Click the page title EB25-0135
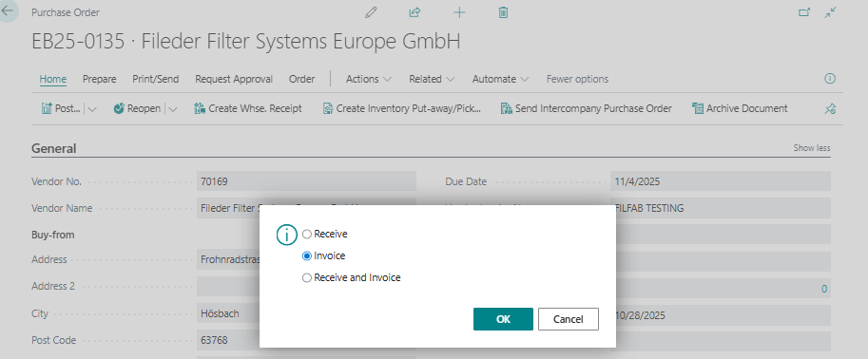Viewport: 868px width, 359px height. coord(246,42)
